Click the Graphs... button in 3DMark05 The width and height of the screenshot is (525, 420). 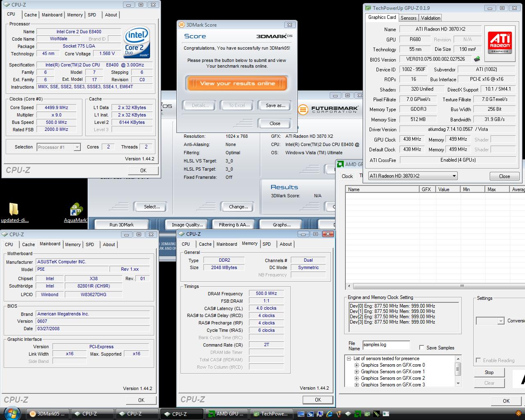(282, 225)
